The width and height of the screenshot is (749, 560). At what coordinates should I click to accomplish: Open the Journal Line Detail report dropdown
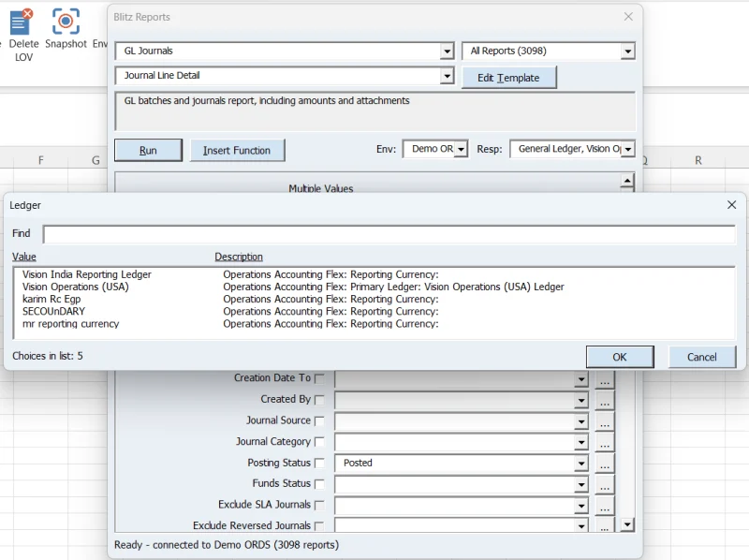pyautogui.click(x=447, y=76)
